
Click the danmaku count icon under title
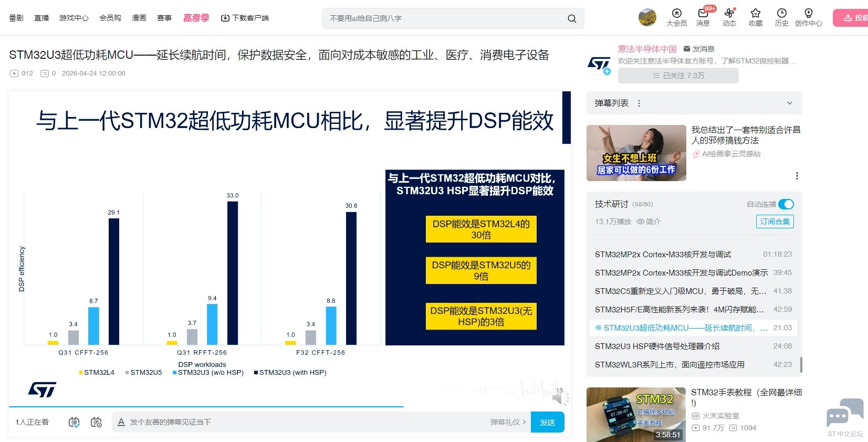(45, 73)
